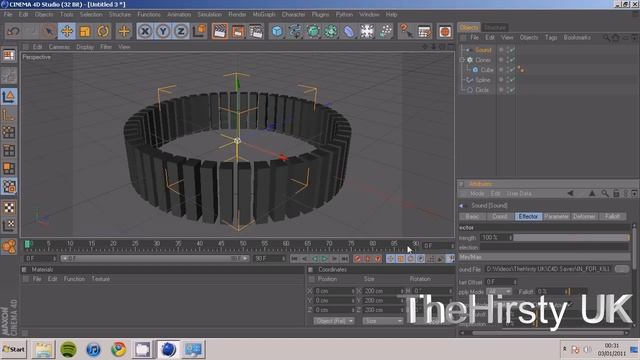Toggle the X axis lock
This screenshot has height=360, width=640.
pyautogui.click(x=145, y=31)
